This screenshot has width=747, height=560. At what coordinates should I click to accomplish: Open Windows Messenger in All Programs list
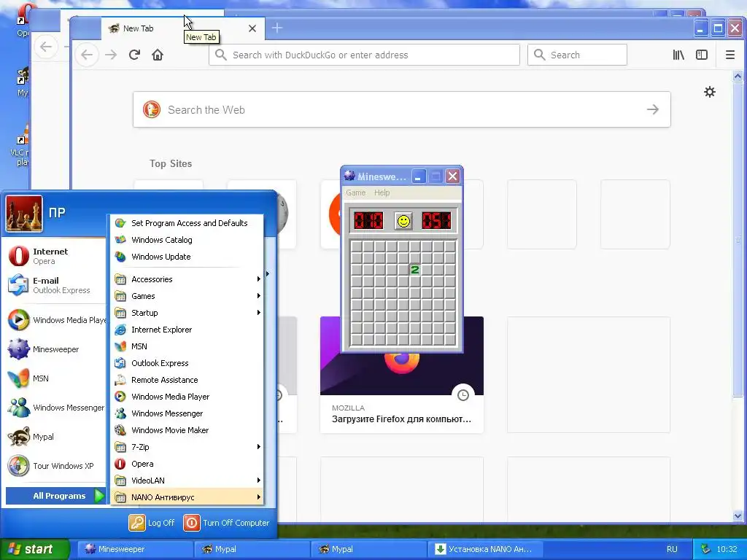click(x=187, y=413)
